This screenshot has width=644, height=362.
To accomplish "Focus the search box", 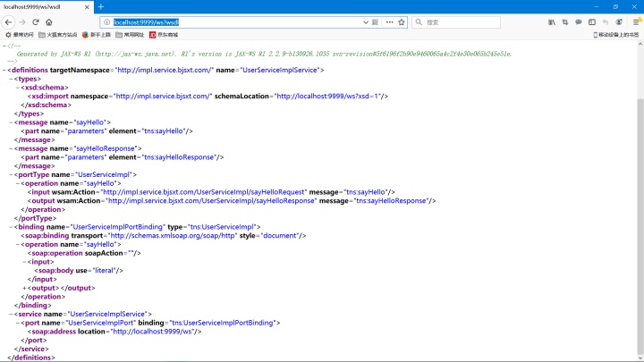I will point(456,22).
